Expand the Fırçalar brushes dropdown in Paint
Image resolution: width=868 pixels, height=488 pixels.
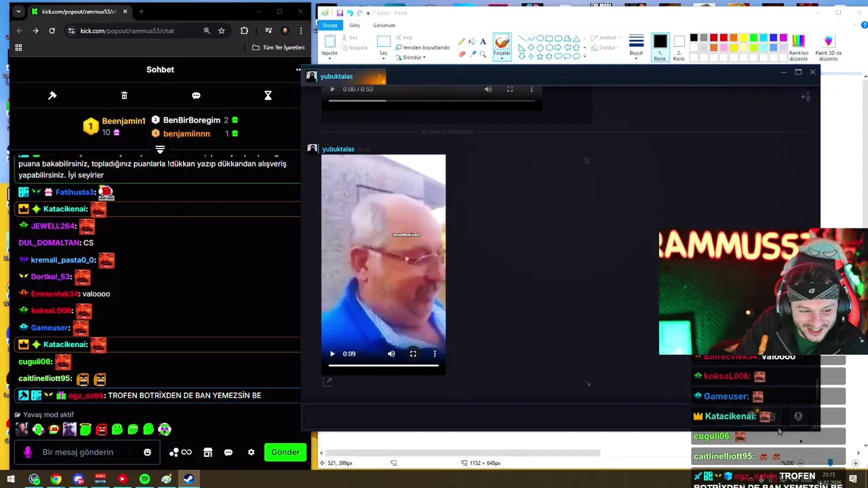(x=502, y=54)
